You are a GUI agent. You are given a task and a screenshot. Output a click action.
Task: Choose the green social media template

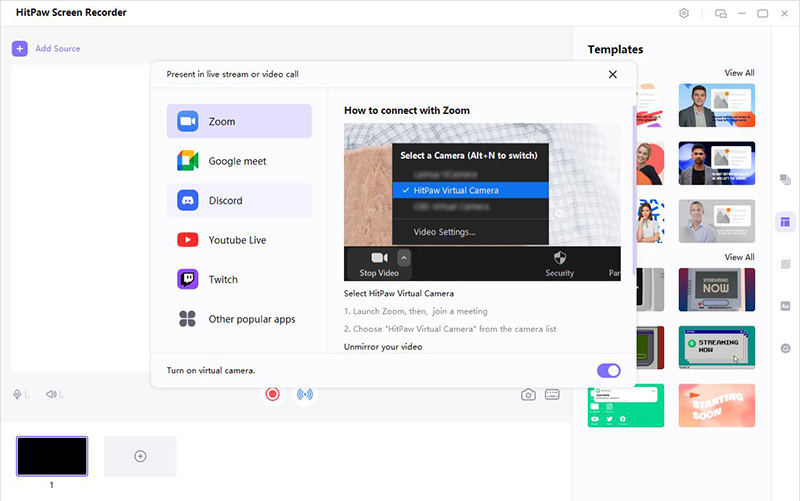pyautogui.click(x=626, y=406)
